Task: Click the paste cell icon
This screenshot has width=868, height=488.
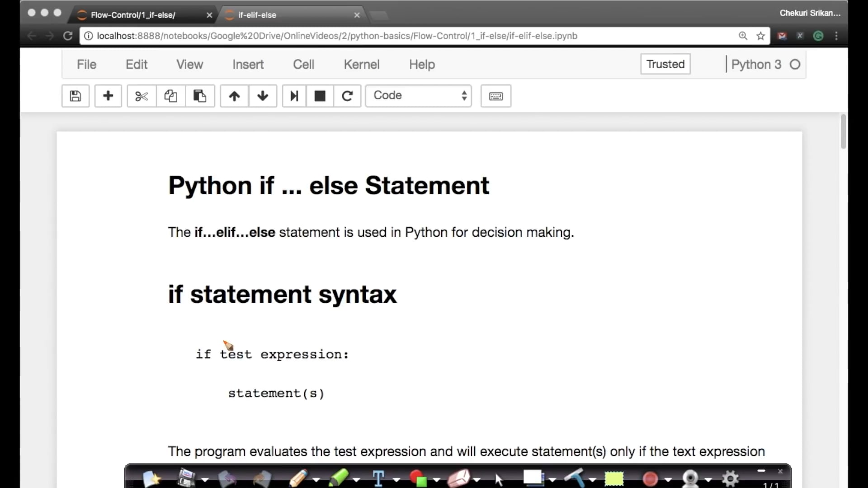Action: [x=200, y=96]
